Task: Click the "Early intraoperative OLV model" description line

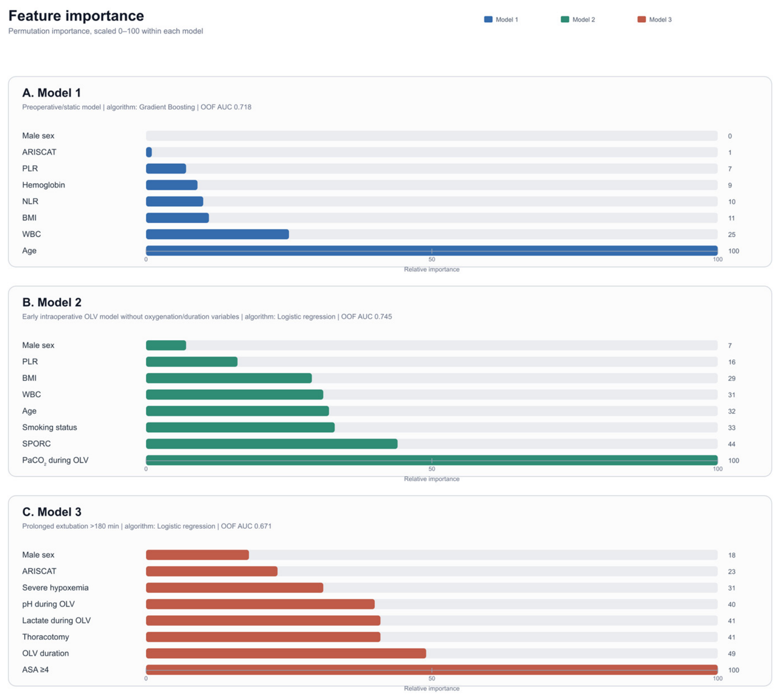Action: click(x=207, y=317)
